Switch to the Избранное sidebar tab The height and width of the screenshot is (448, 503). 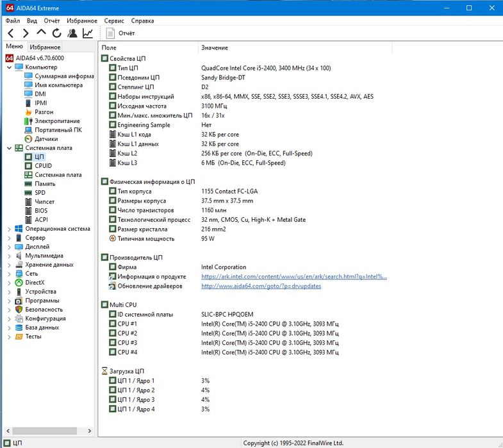[45, 47]
